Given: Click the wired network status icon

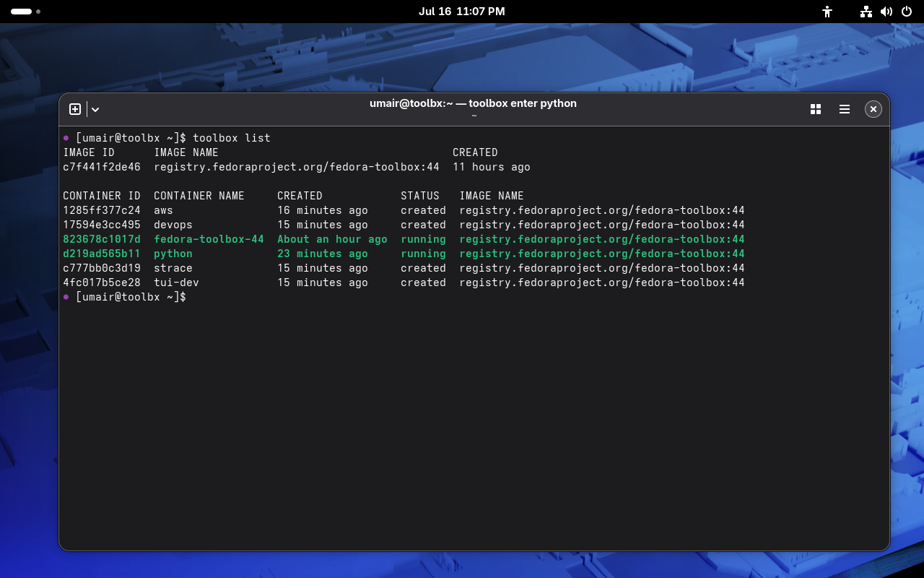Looking at the screenshot, I should (866, 12).
